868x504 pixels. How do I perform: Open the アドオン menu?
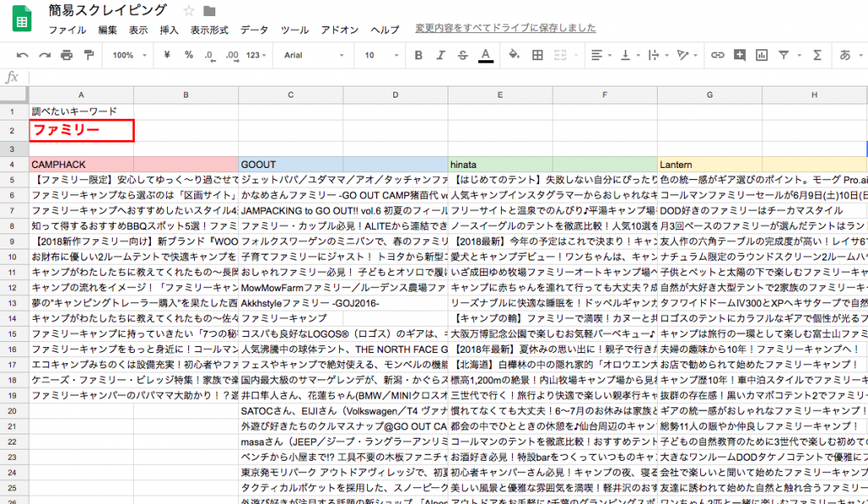click(x=339, y=30)
